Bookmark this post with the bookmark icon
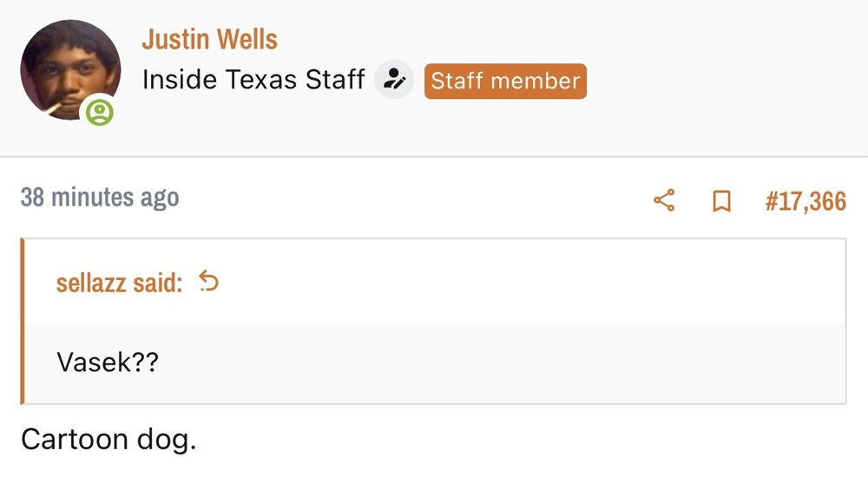This screenshot has height=477, width=868. coord(720,201)
